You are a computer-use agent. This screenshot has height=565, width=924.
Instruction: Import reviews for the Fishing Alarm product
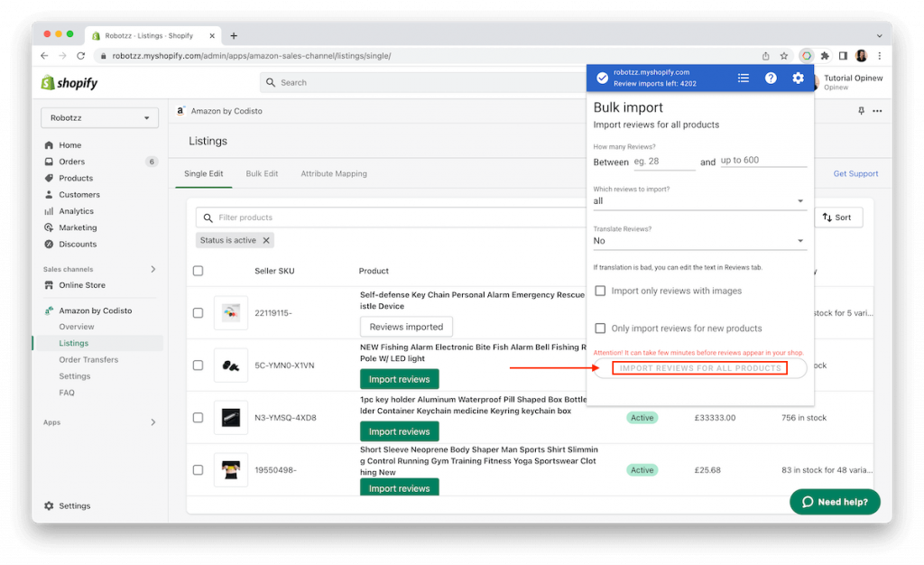400,379
